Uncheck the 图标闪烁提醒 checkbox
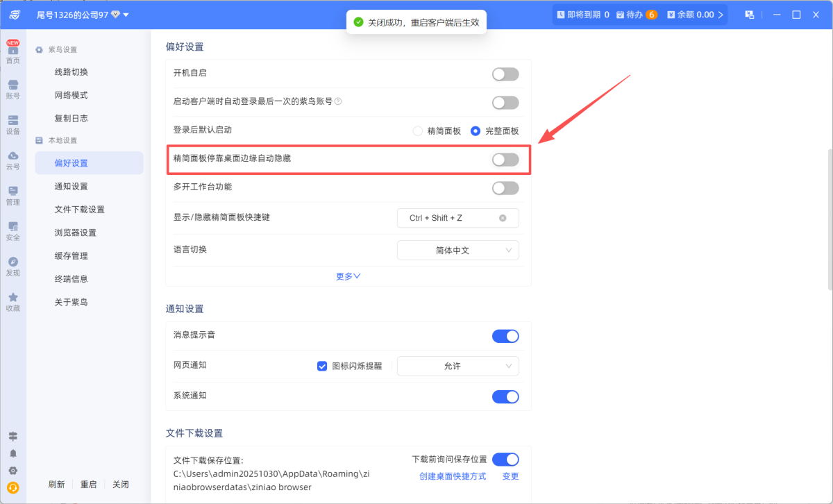This screenshot has width=833, height=504. click(x=322, y=366)
